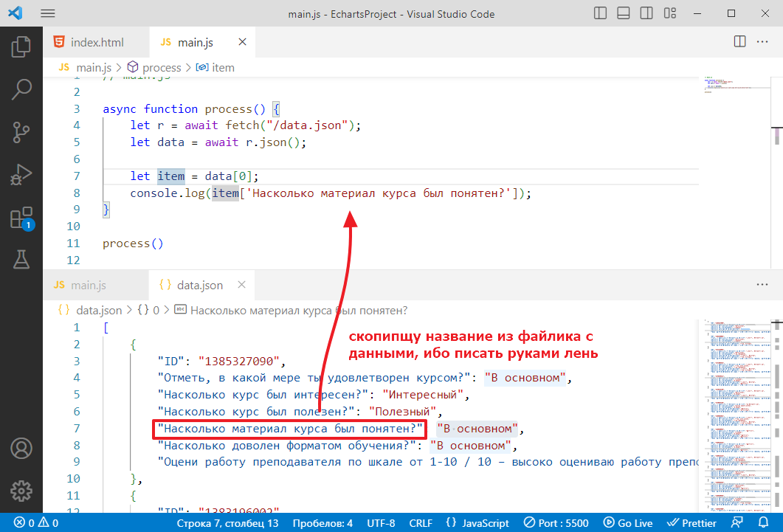Split the top editor right
Image resolution: width=783 pixels, height=532 pixels.
(739, 42)
